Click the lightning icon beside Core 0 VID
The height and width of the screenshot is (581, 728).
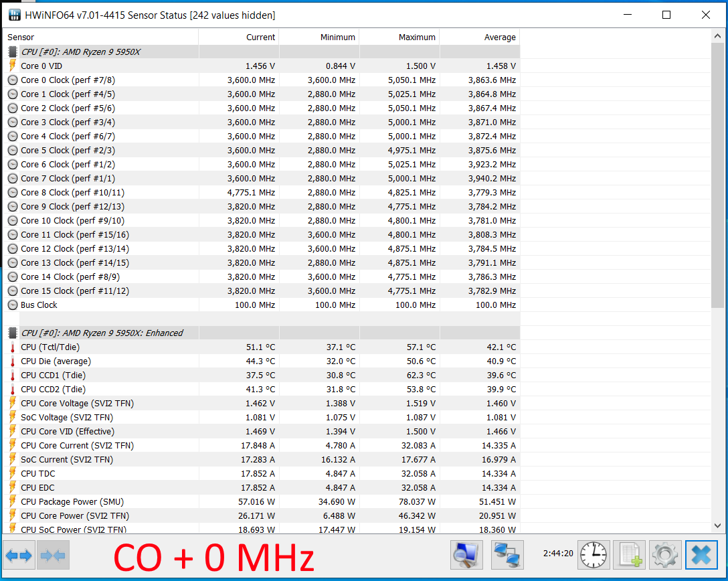pyautogui.click(x=13, y=66)
